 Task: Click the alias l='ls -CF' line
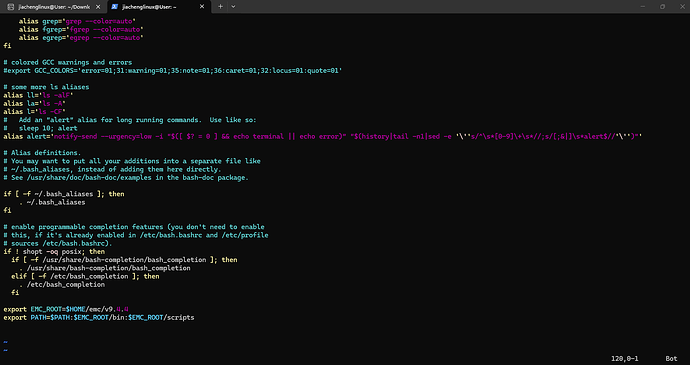tap(34, 112)
